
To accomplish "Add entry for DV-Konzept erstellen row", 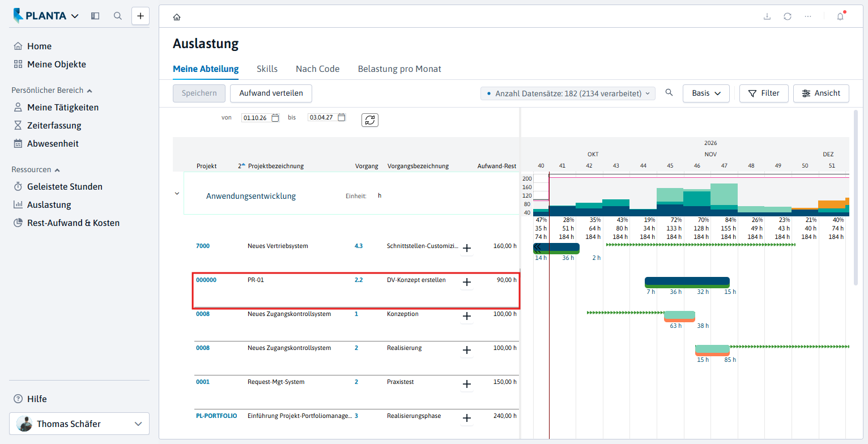I will tap(467, 282).
